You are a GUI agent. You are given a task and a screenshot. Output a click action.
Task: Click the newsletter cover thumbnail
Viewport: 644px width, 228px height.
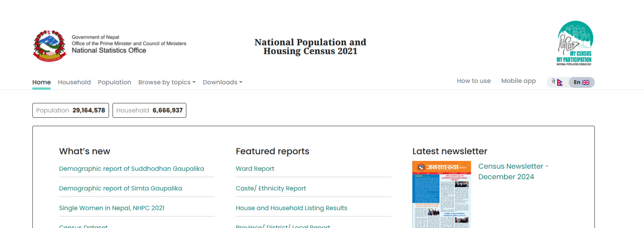coord(441,194)
